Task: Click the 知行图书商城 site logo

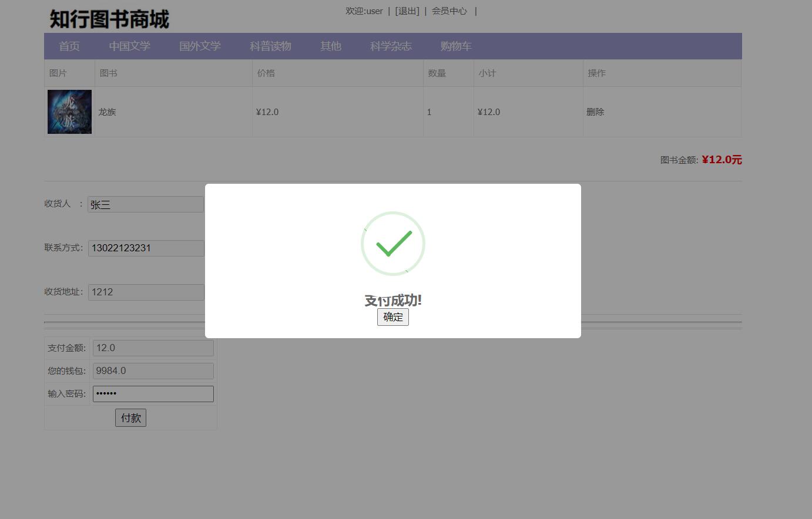Action: click(109, 19)
